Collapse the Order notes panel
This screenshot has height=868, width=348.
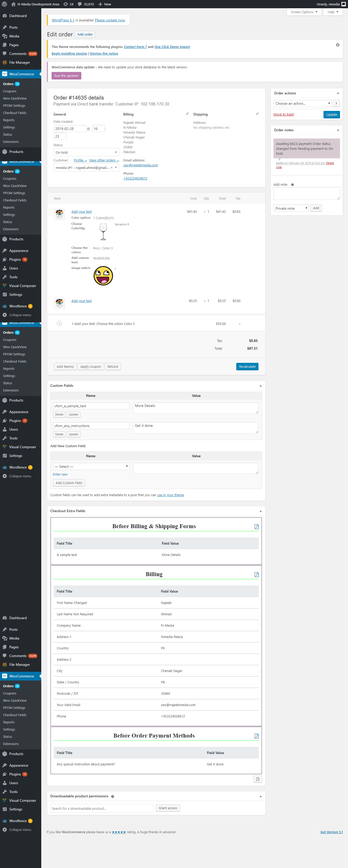[x=337, y=130]
